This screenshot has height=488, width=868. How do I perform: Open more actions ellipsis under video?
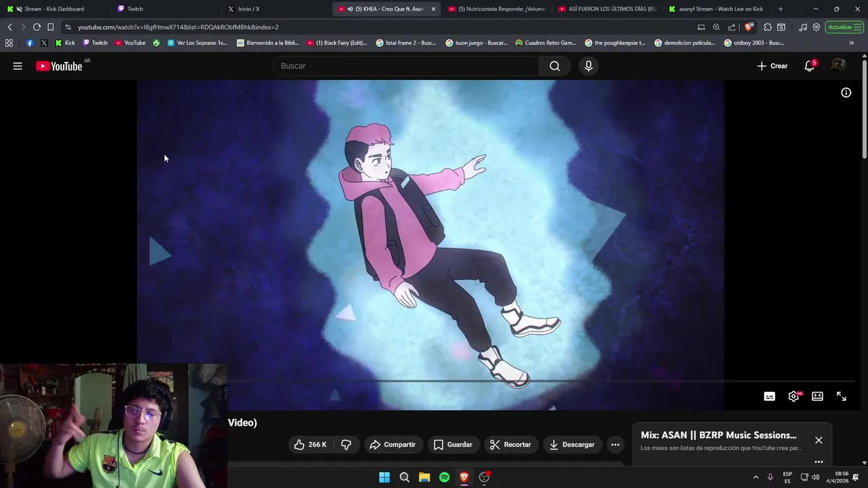(x=615, y=445)
